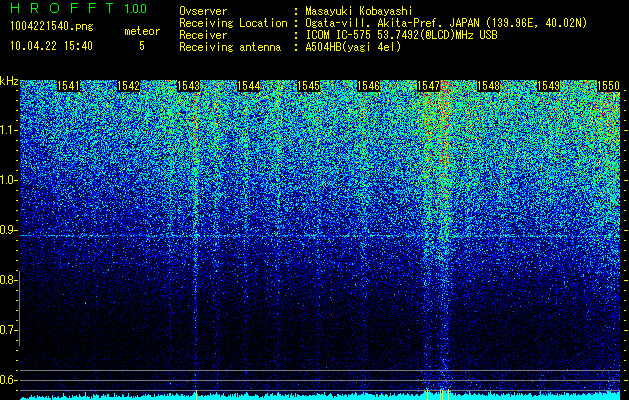The width and height of the screenshot is (629, 400).
Task: Select the date stamp 10.04.22 15:40
Action: click(51, 46)
